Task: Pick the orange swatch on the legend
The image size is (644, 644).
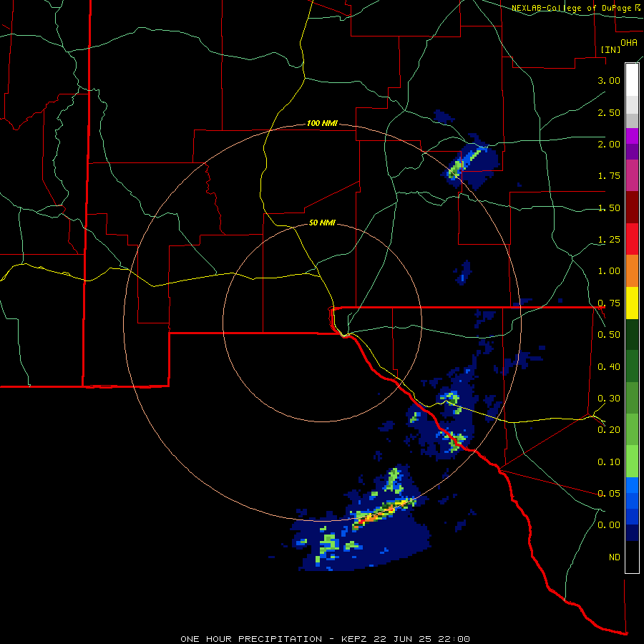Action: pos(632,271)
